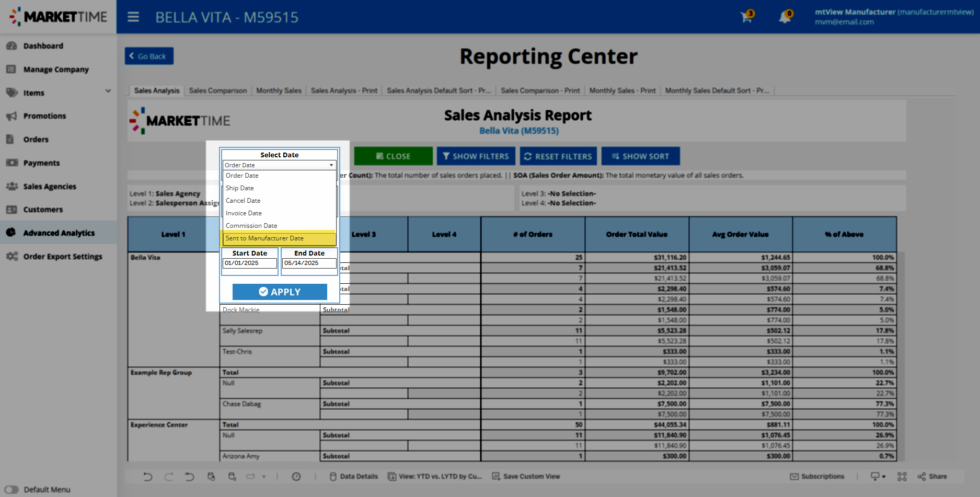The image size is (980, 497).
Task: Switch to Monthly Sales tab
Action: click(279, 90)
